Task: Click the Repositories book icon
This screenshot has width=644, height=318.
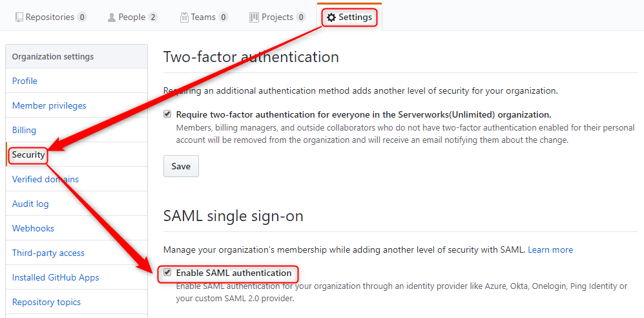Action: (x=19, y=17)
